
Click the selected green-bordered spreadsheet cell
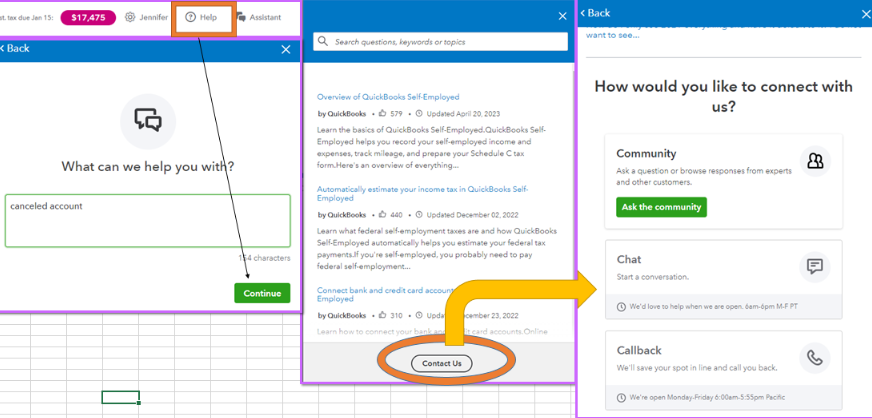[x=120, y=397]
